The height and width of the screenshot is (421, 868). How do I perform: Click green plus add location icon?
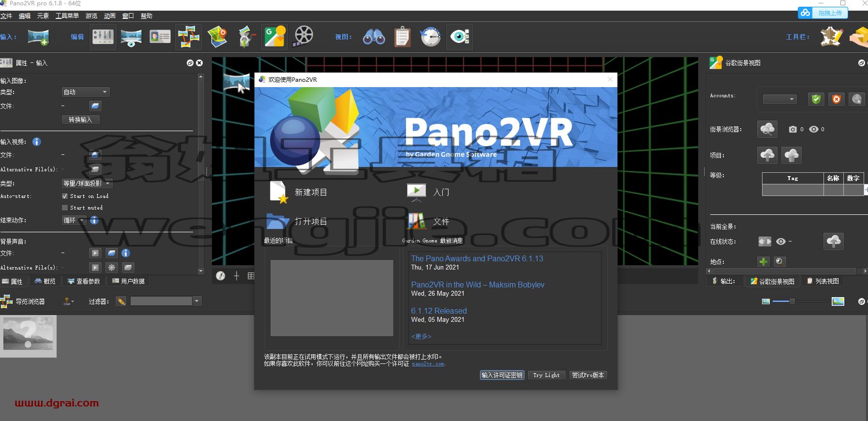tap(763, 262)
